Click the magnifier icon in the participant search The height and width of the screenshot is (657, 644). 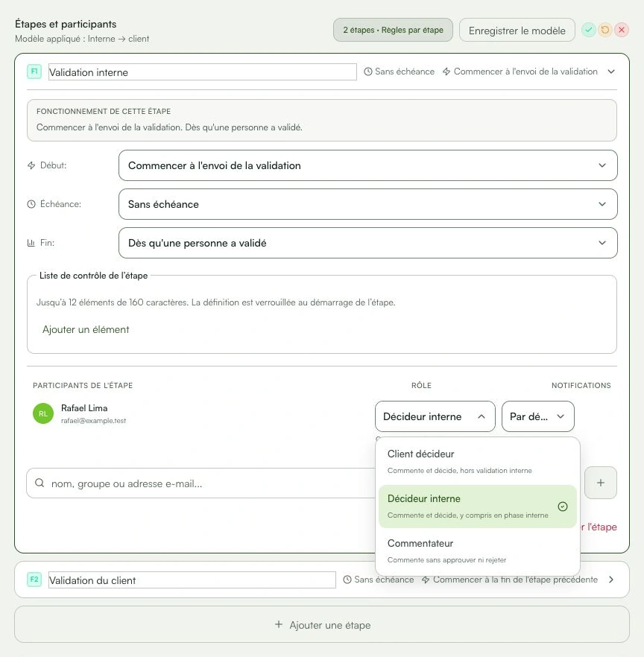click(40, 483)
